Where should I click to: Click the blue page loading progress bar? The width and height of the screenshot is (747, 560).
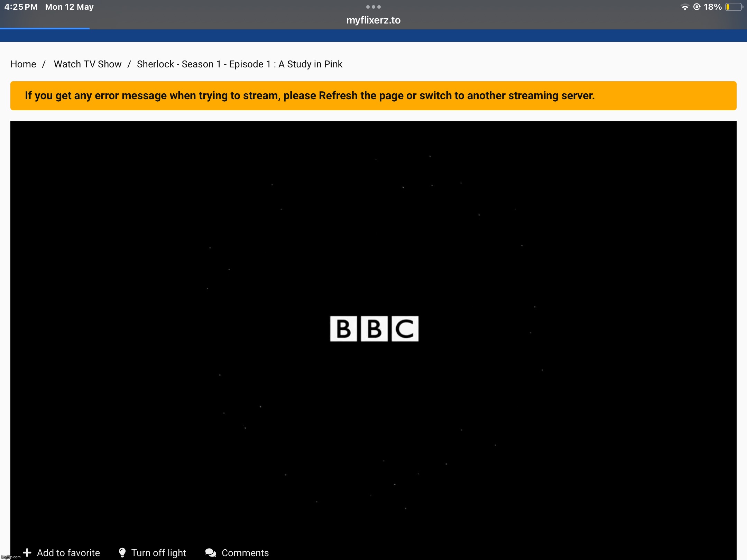[45, 28]
